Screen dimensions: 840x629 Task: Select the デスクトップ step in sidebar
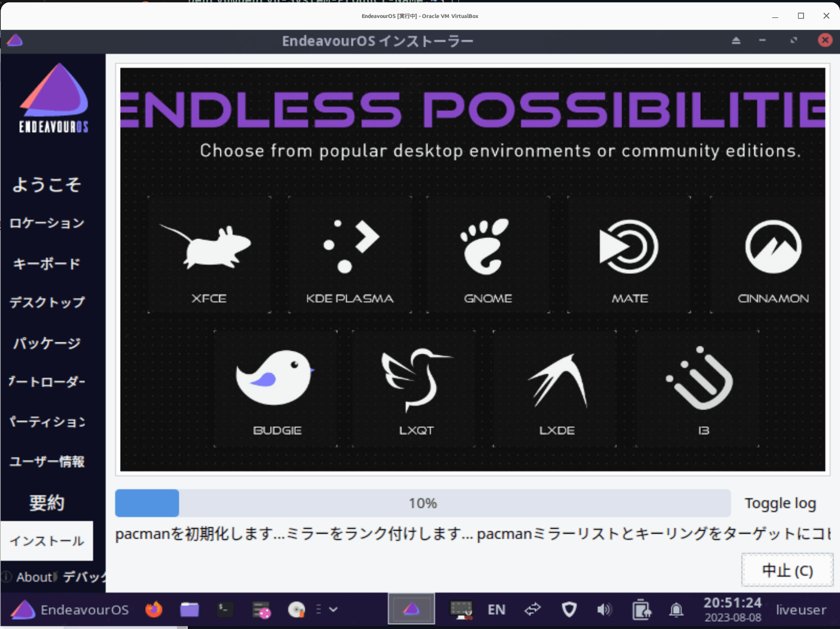[47, 302]
